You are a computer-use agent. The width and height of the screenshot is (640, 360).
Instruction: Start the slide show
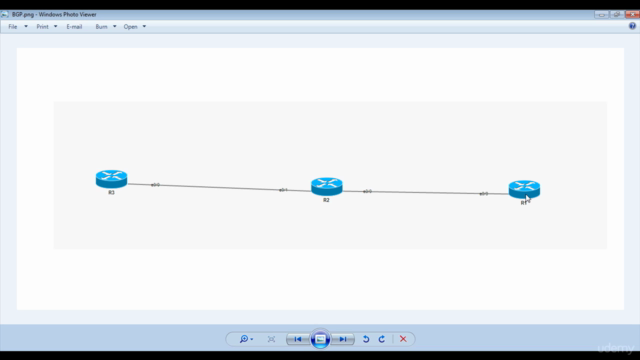(320, 339)
